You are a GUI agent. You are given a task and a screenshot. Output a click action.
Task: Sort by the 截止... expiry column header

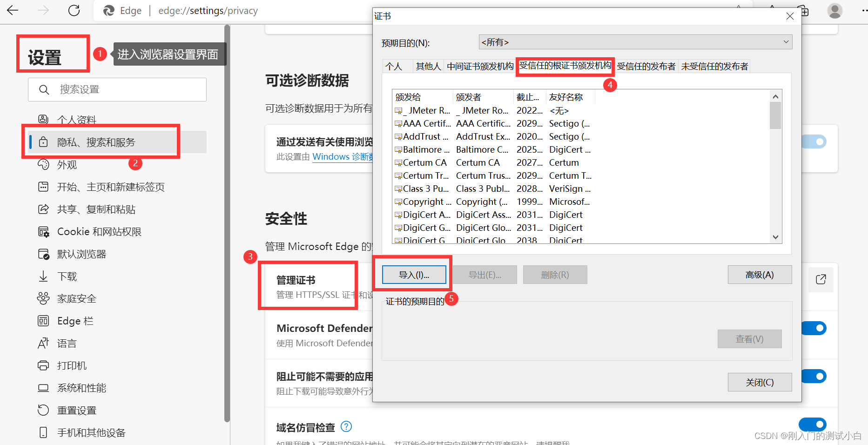pos(530,97)
